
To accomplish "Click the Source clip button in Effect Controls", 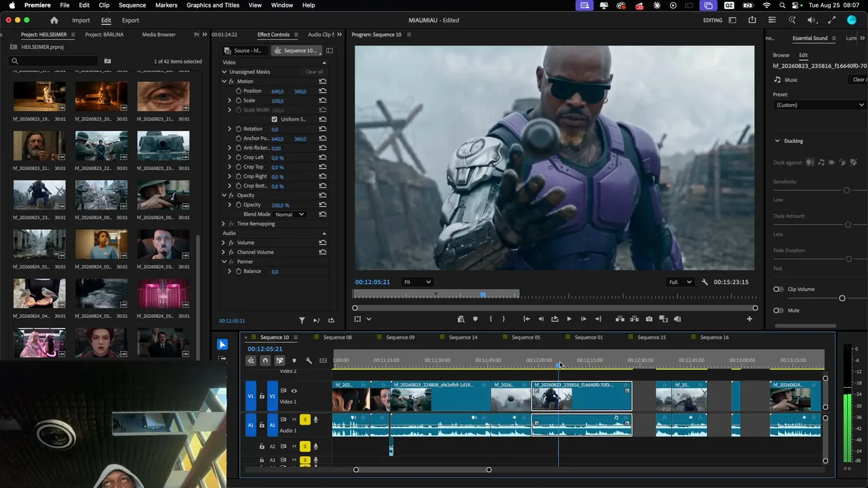I will 243,51.
